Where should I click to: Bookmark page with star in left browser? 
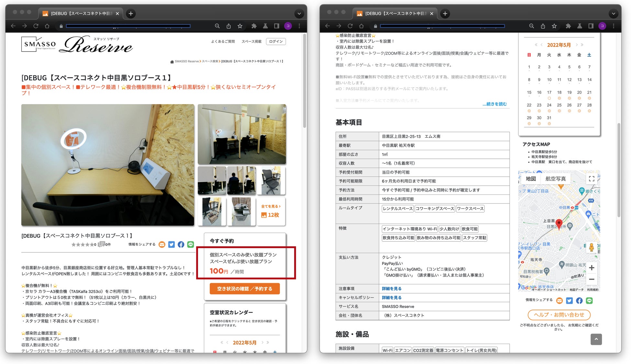(x=240, y=26)
